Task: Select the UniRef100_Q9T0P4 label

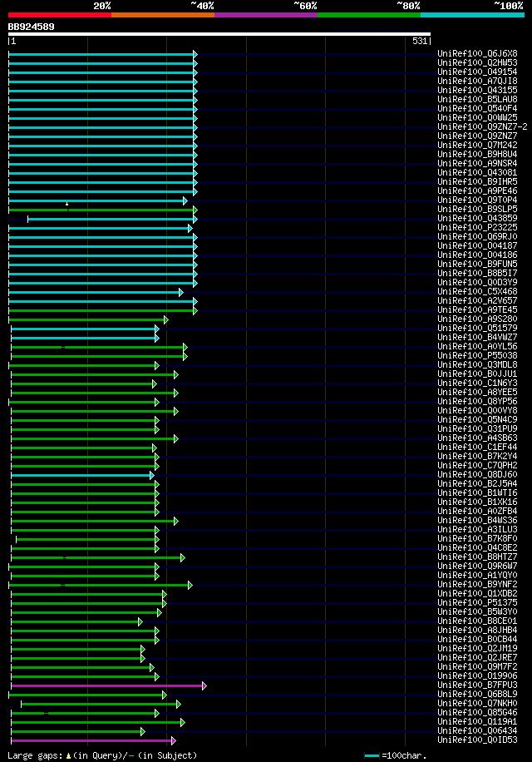Action: (x=477, y=200)
